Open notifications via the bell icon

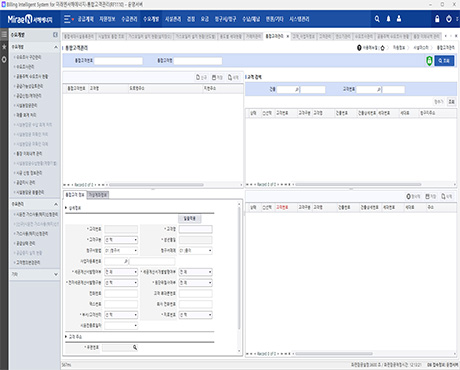click(388, 19)
